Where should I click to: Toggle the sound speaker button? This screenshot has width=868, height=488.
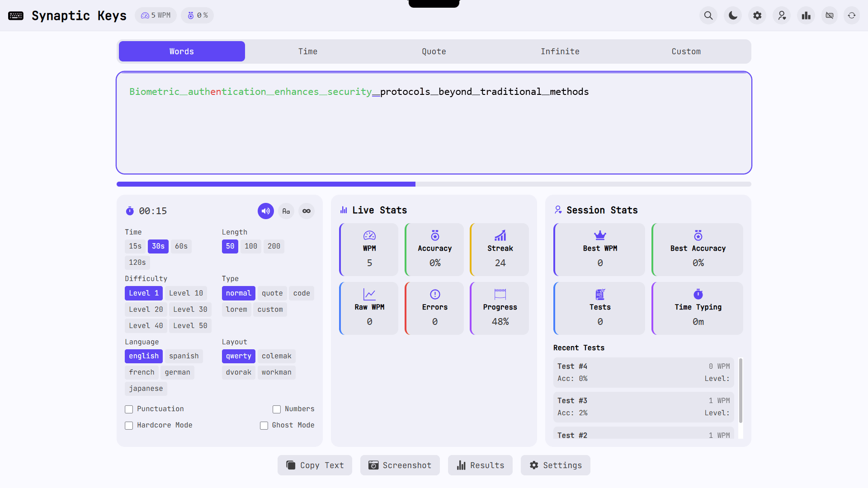(x=266, y=211)
